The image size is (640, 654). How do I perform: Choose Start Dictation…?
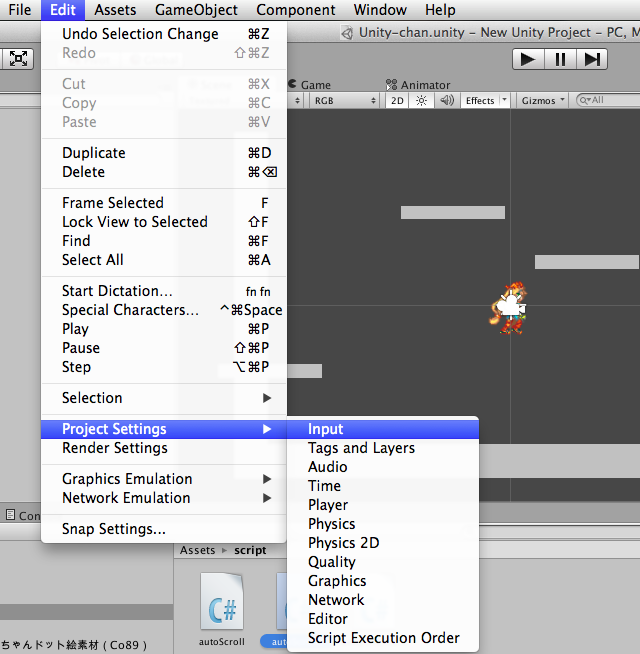coord(164,291)
